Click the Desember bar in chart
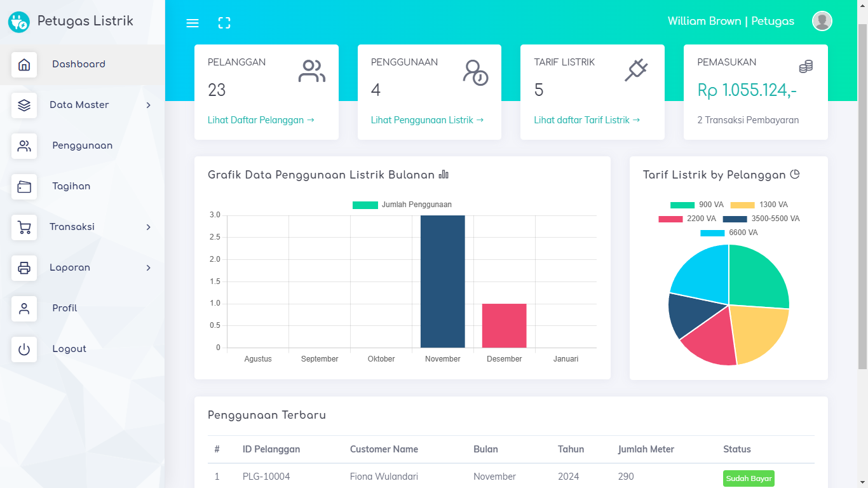 click(505, 326)
